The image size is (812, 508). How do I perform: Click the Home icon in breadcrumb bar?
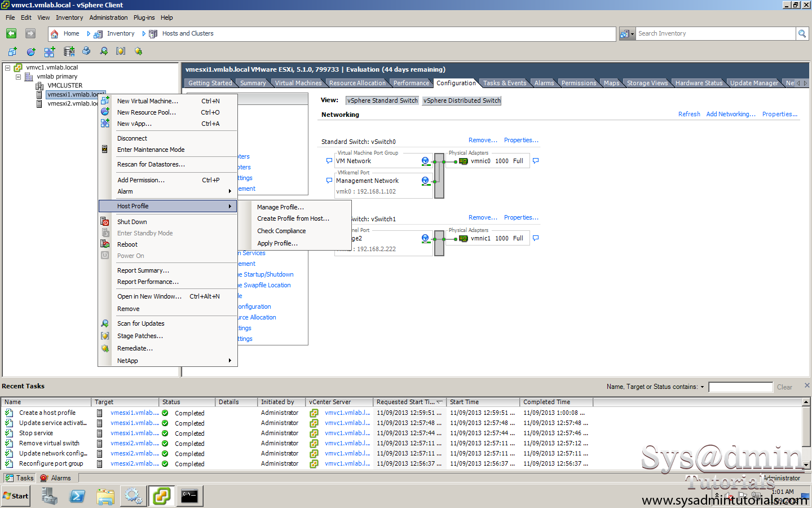(x=55, y=34)
